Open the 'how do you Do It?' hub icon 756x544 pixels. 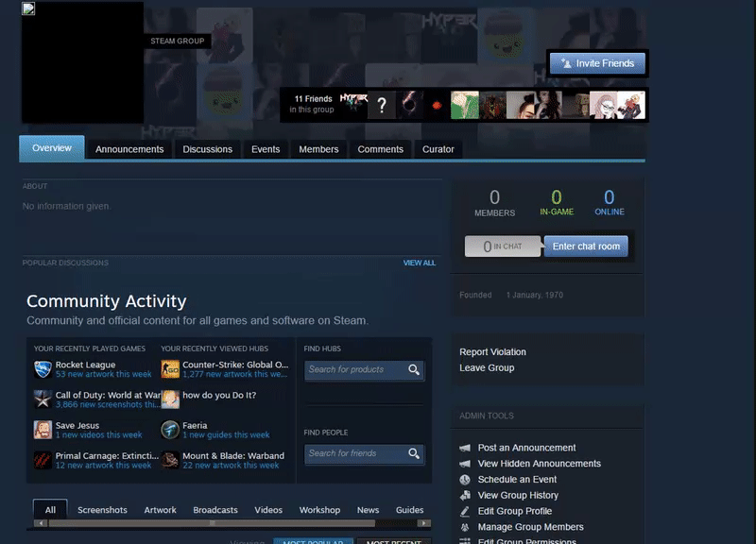click(170, 399)
